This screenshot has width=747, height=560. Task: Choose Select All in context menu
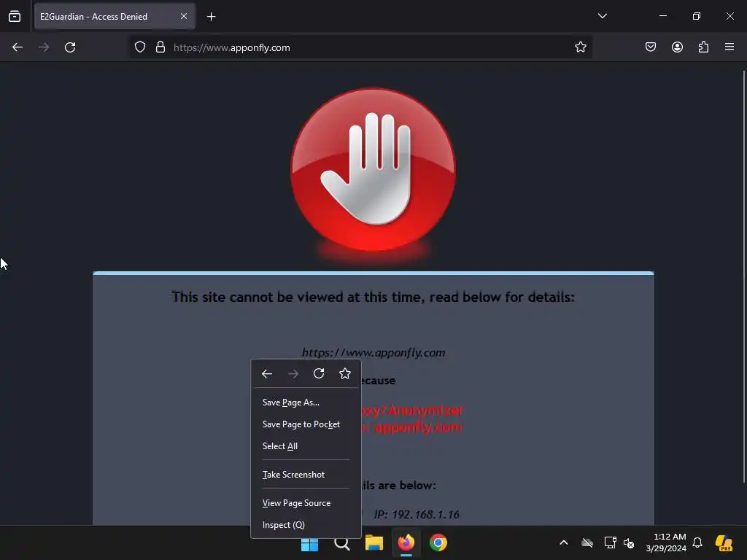click(306, 446)
